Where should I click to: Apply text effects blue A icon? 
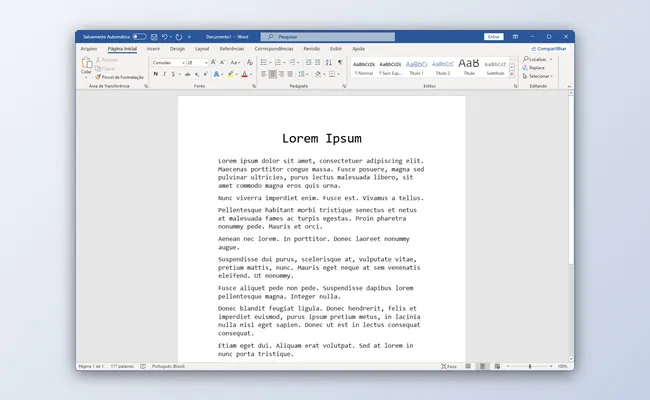coord(216,74)
